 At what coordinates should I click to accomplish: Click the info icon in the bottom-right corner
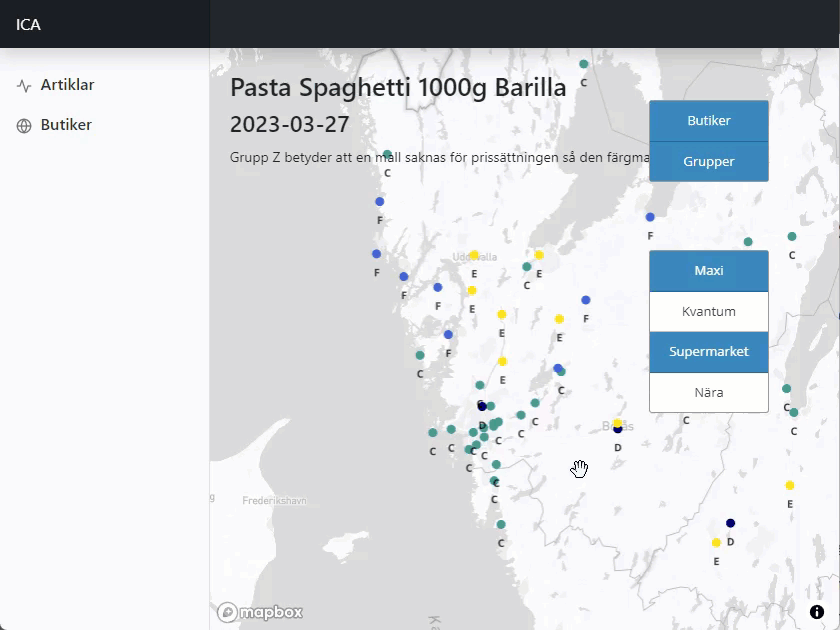point(816,611)
